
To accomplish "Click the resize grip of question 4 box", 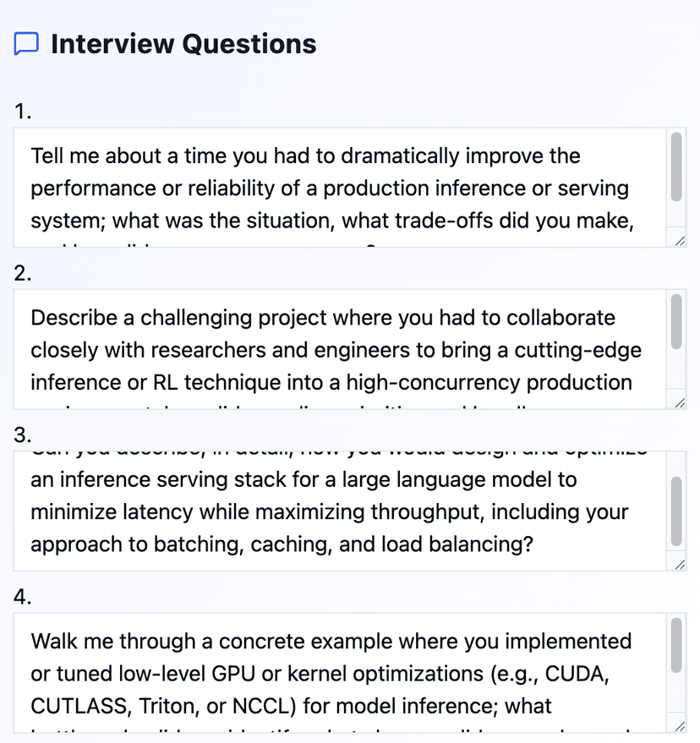I will pos(679,724).
